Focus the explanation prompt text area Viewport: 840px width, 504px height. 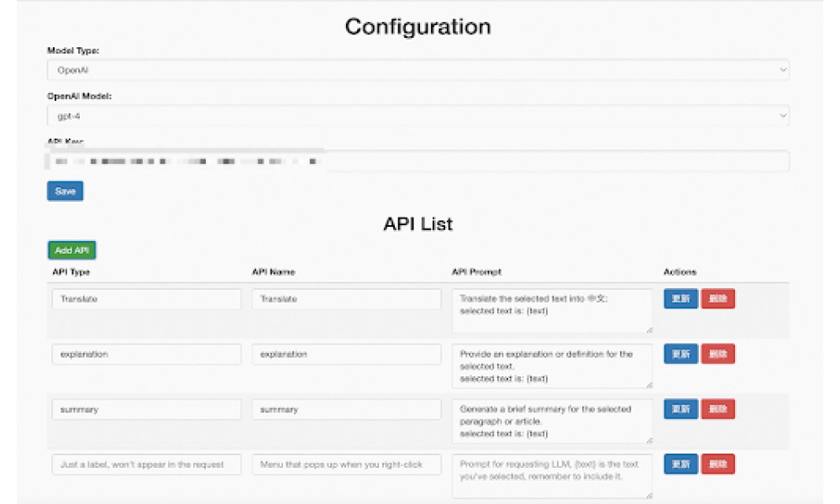pyautogui.click(x=552, y=366)
